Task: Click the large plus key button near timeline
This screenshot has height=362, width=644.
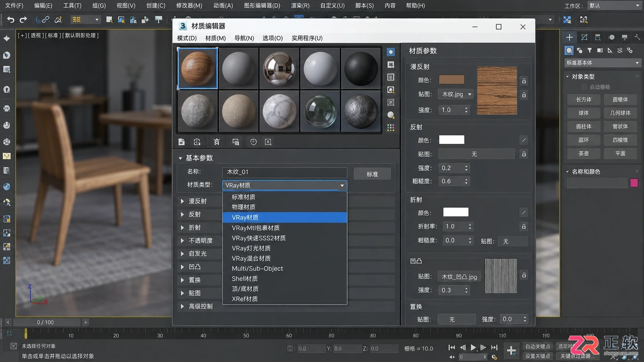Action: coord(511,350)
